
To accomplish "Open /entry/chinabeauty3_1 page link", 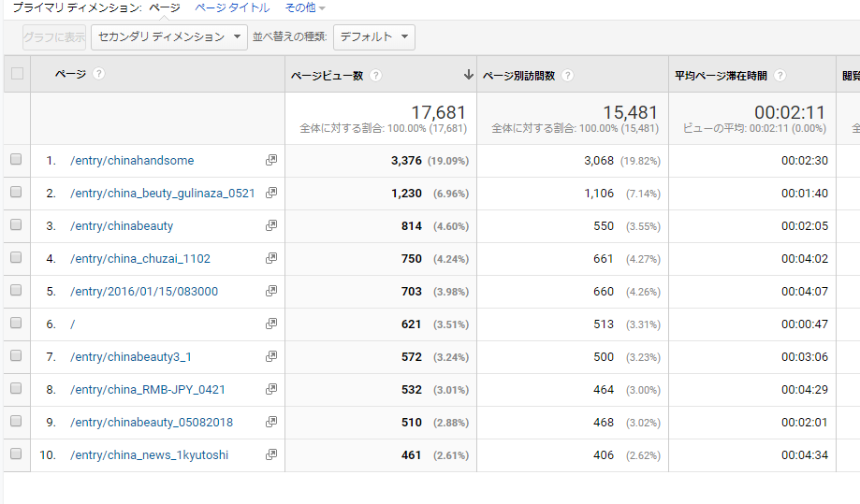I will click(131, 357).
